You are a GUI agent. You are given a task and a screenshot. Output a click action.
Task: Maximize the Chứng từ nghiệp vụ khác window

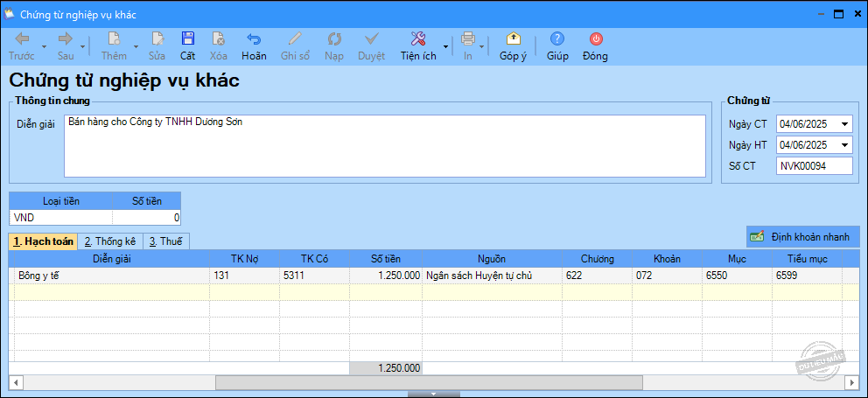point(838,15)
